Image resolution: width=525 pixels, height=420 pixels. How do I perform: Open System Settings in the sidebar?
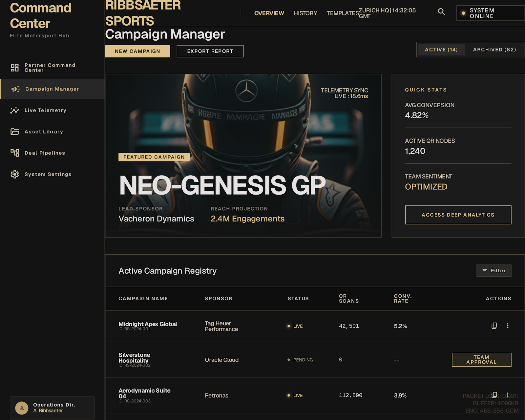[x=52, y=174]
